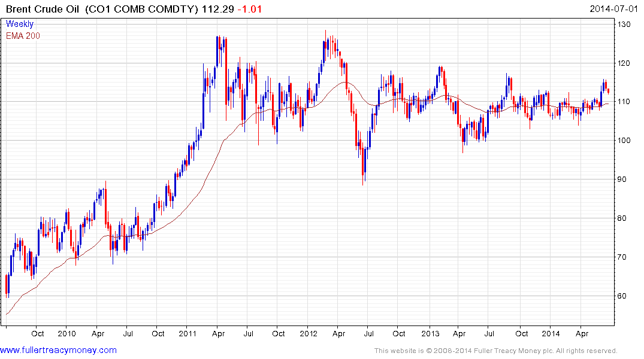644x359 pixels.
Task: Click the CO1 COMB COMDTY ticker text
Action: tap(142, 9)
